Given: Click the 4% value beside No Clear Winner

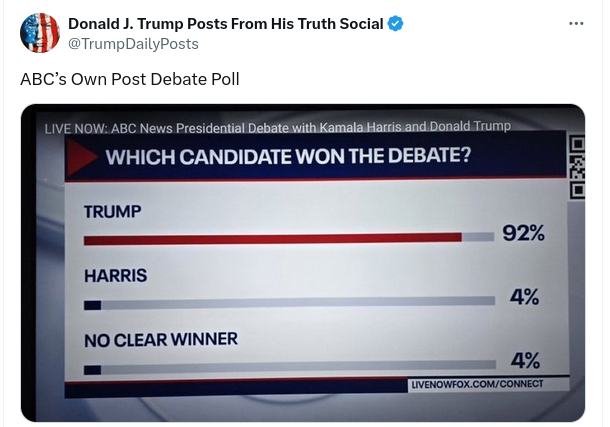Looking at the screenshot, I should [525, 361].
